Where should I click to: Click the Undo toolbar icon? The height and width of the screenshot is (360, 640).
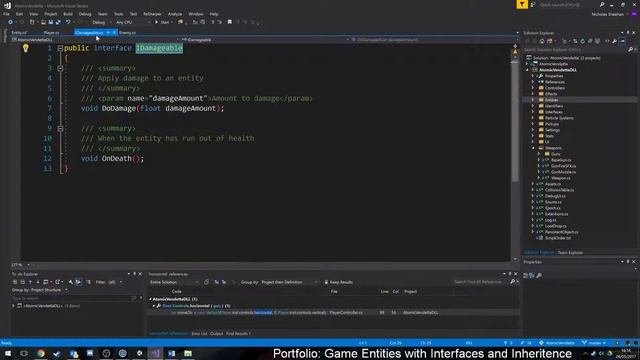pos(68,22)
